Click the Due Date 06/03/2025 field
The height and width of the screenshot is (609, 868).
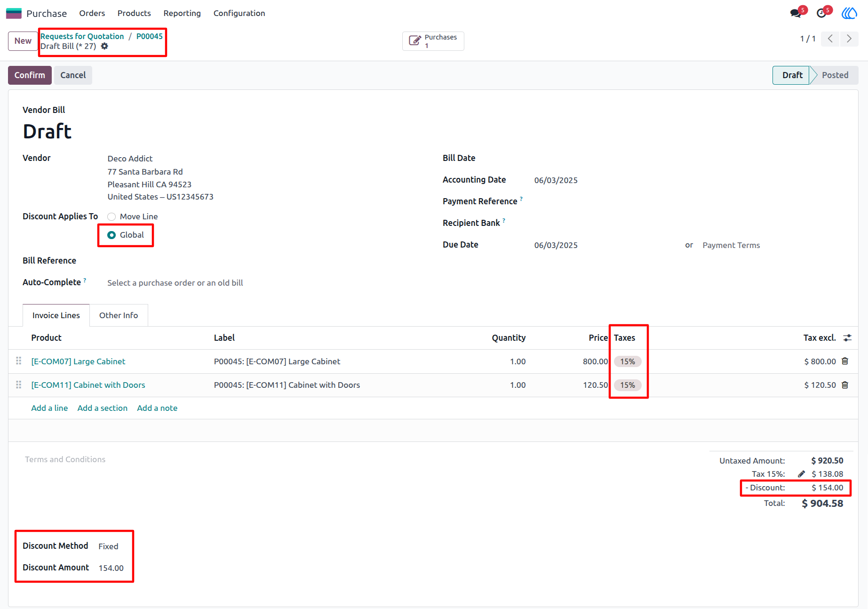point(556,245)
